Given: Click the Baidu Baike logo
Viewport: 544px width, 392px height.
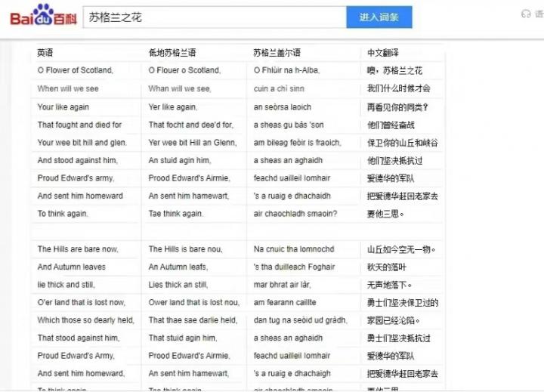Looking at the screenshot, I should click(x=43, y=16).
